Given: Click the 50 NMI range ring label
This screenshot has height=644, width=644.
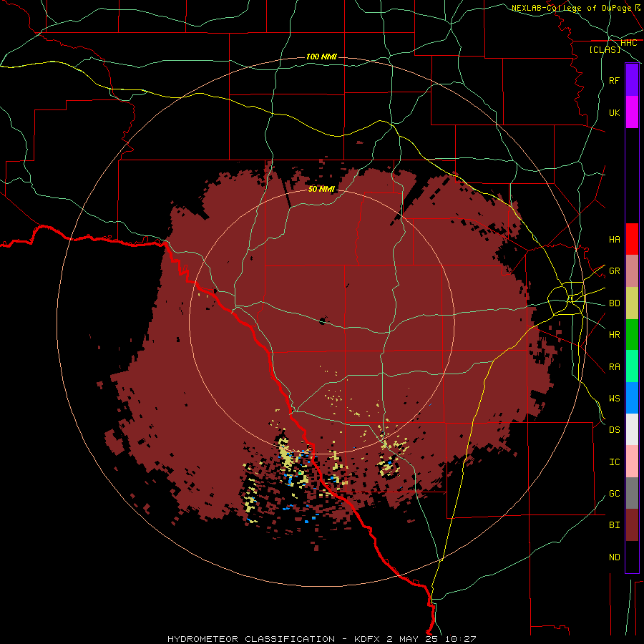Looking at the screenshot, I should coord(321,189).
